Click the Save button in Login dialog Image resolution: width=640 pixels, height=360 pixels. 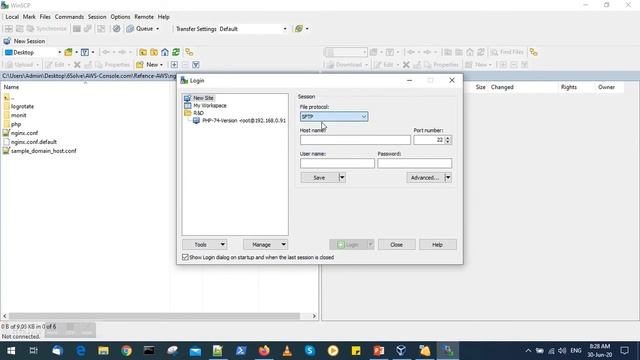click(320, 178)
